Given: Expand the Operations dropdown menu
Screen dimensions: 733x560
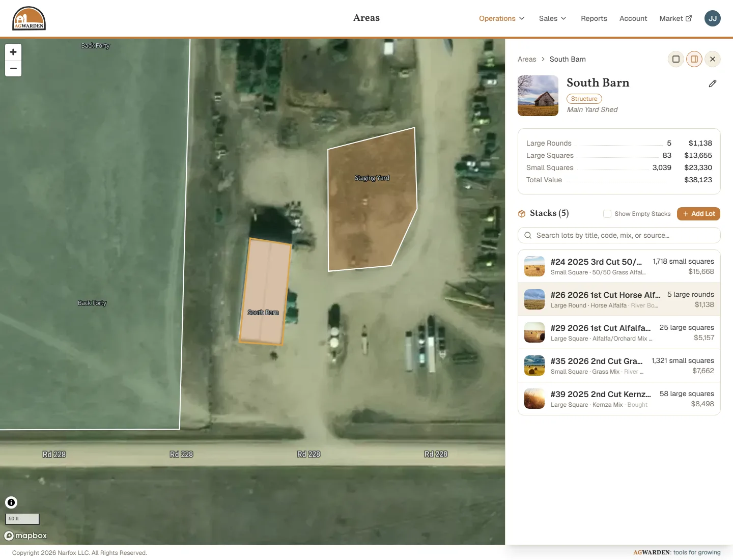Looking at the screenshot, I should coord(501,18).
